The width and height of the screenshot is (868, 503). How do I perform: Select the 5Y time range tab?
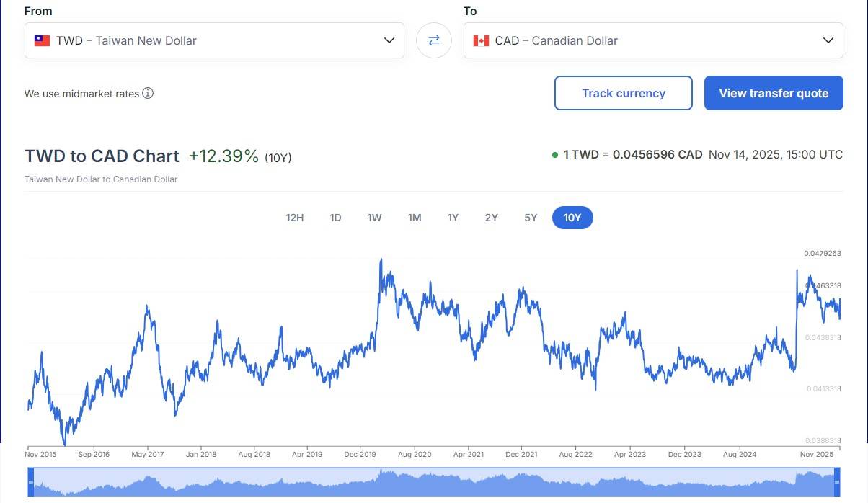[531, 218]
